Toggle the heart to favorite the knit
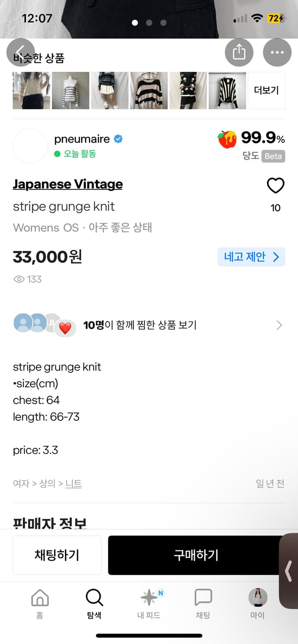Image resolution: width=298 pixels, height=644 pixels. (x=276, y=185)
